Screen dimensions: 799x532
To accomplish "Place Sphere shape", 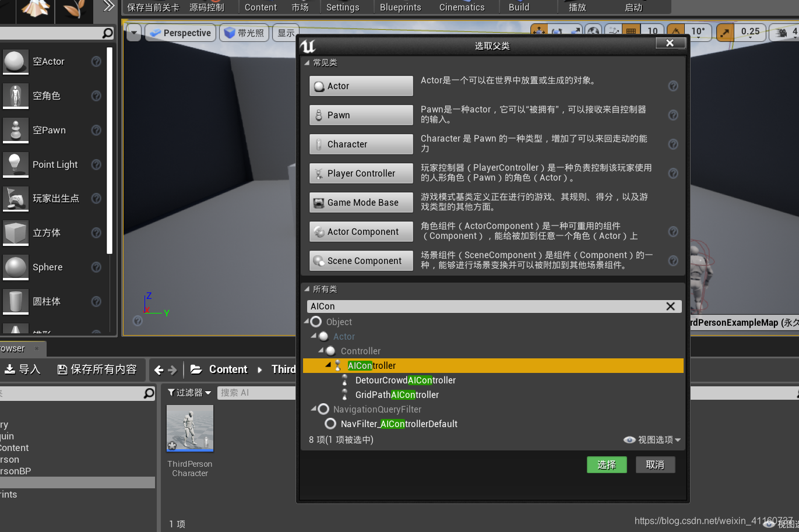I will point(54,267).
